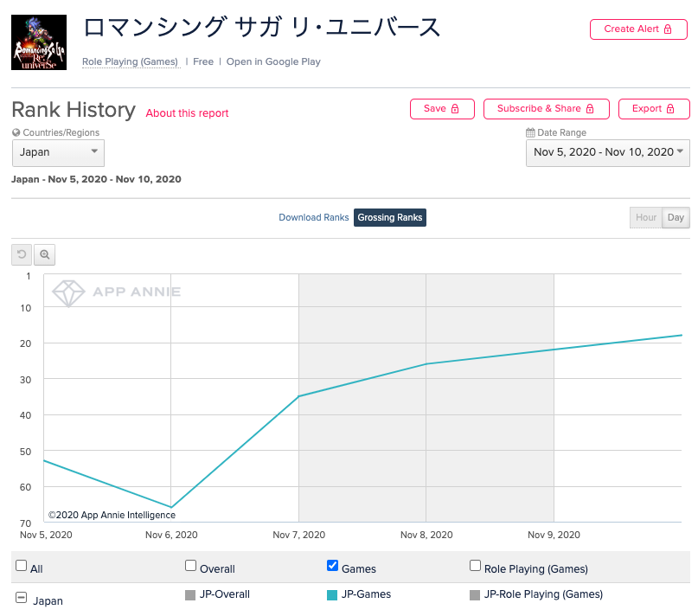This screenshot has height=616, width=698.
Task: Click the Save button
Action: (442, 109)
